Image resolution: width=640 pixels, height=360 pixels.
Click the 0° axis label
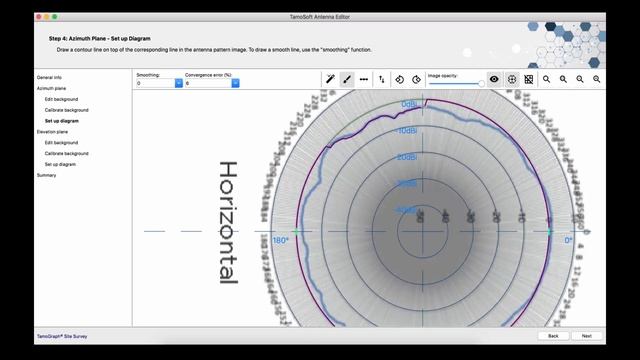point(568,240)
